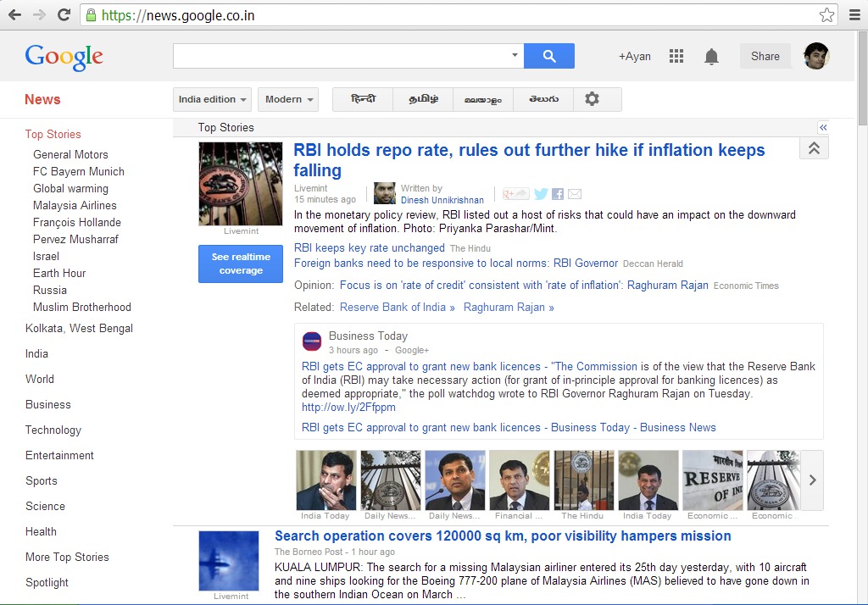Click the See realtime coverage button
This screenshot has width=868, height=605.
[241, 264]
